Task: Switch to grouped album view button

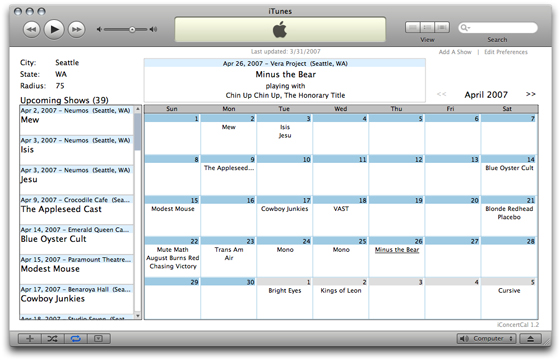Action: point(427,27)
